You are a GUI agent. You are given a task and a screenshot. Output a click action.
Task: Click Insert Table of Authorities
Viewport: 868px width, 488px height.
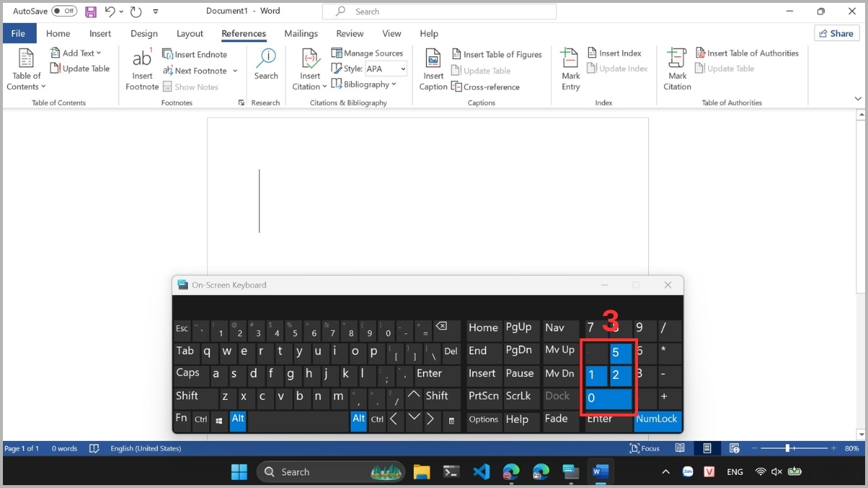pyautogui.click(x=746, y=53)
